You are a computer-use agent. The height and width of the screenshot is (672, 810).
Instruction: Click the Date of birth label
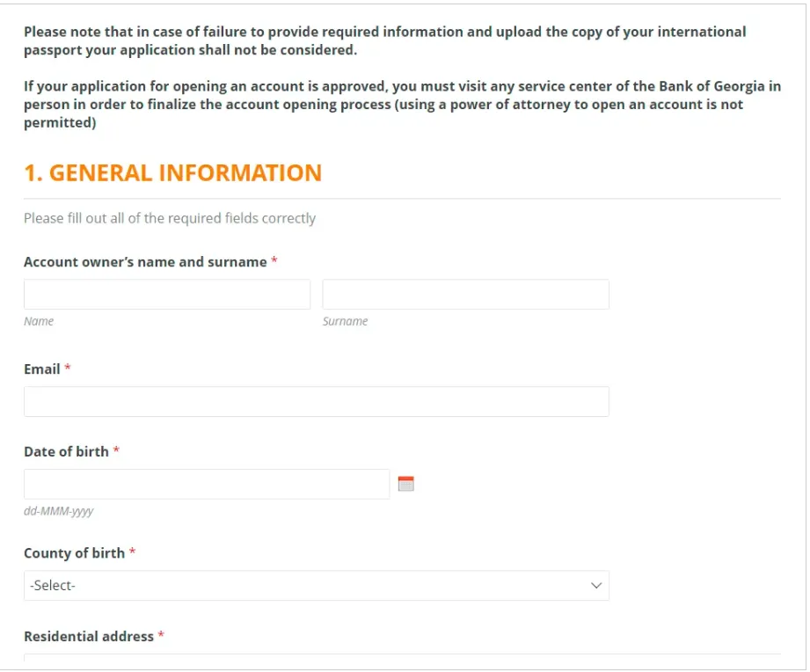pos(66,451)
